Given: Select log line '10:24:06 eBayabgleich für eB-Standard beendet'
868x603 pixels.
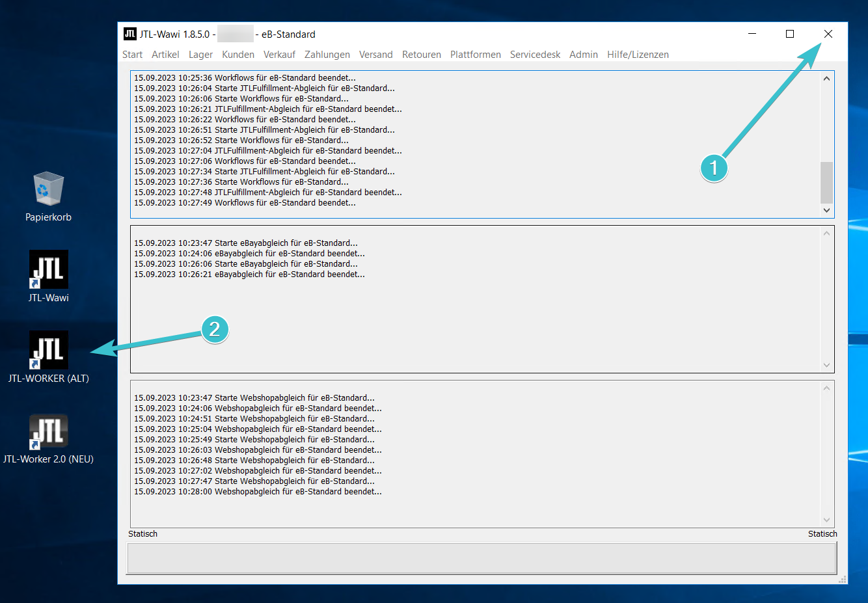Looking at the screenshot, I should point(249,254).
